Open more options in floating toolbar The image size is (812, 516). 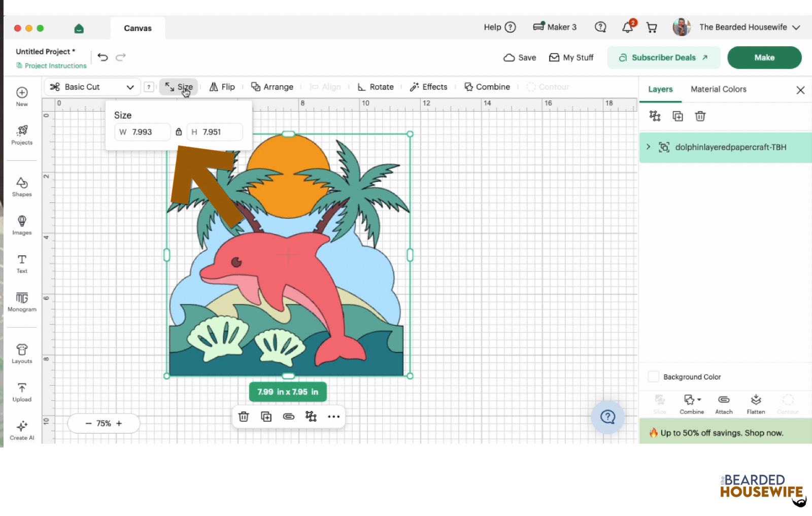[333, 417]
